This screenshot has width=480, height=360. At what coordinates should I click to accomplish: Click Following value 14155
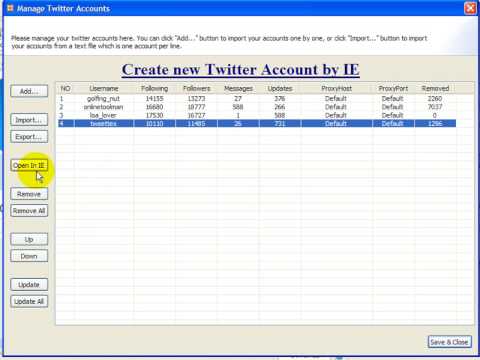[x=154, y=99]
